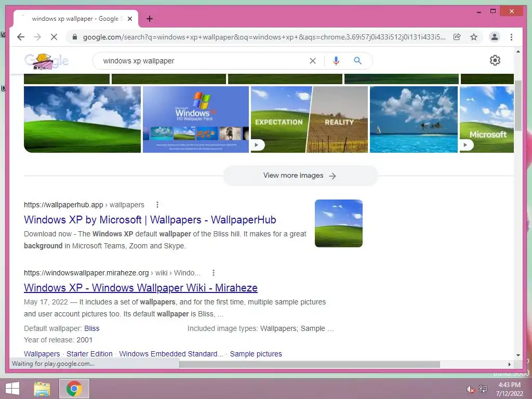Follow the Bliss default wallpaper link

(91, 328)
